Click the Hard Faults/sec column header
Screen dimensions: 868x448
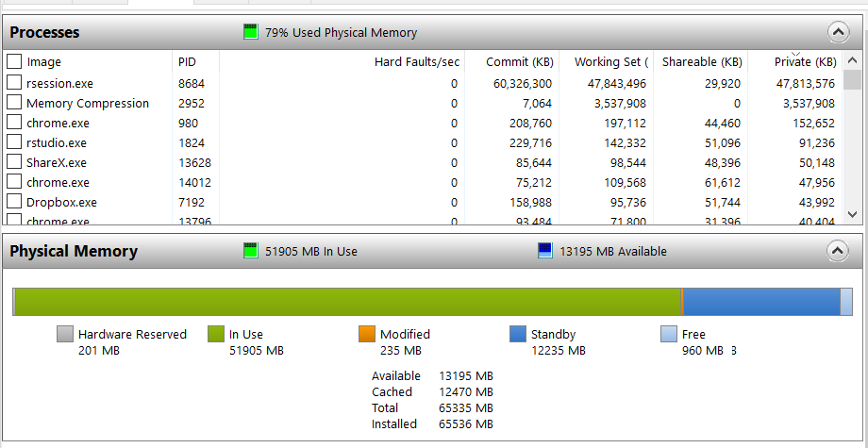pyautogui.click(x=416, y=62)
